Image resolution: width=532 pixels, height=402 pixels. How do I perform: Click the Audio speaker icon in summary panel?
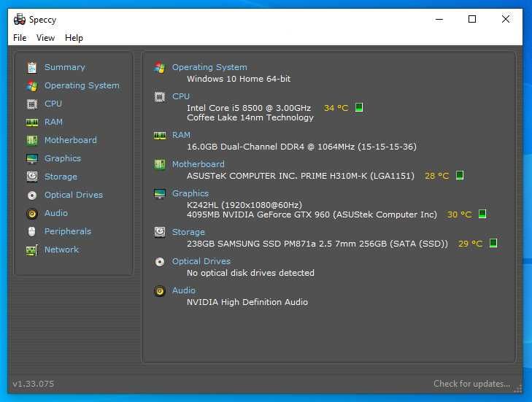tap(160, 290)
